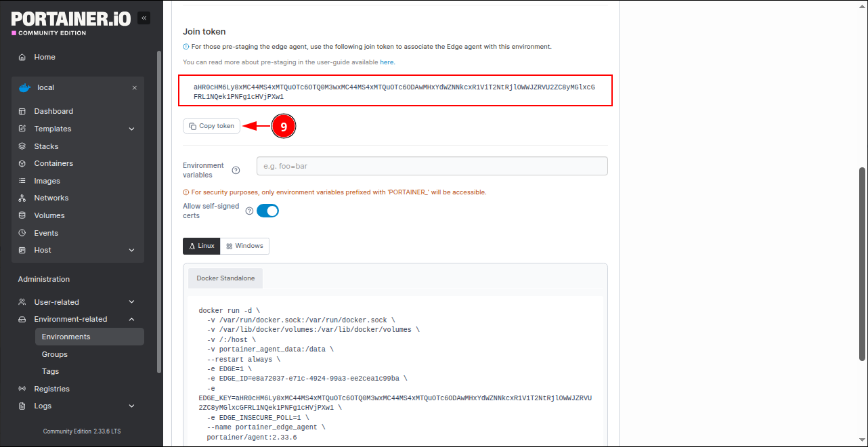Click the Copy token button
This screenshot has height=447, width=868.
point(211,126)
